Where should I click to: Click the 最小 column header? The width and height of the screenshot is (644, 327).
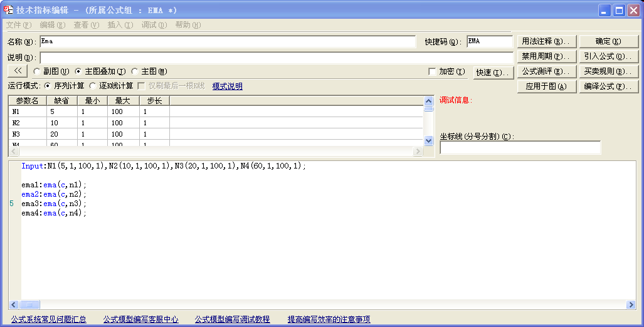click(92, 100)
